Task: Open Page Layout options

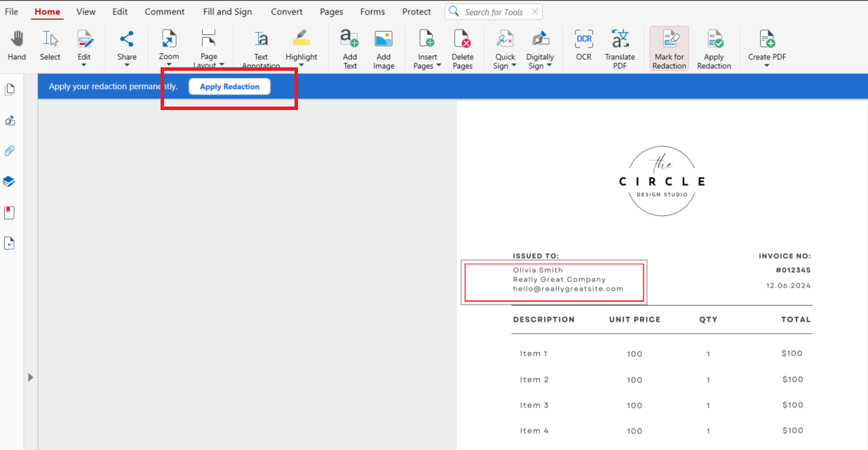Action: pos(209,48)
